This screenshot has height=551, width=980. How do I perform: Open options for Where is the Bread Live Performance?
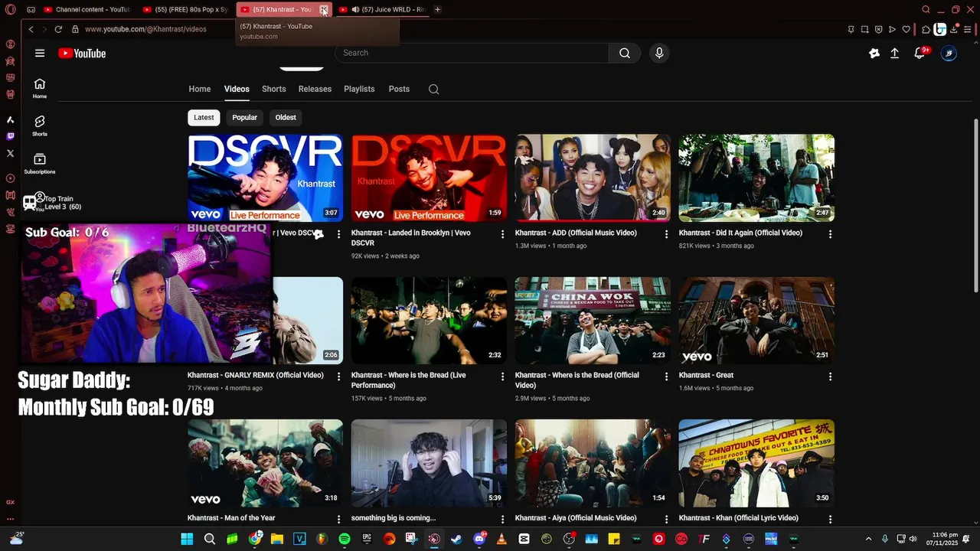503,377
